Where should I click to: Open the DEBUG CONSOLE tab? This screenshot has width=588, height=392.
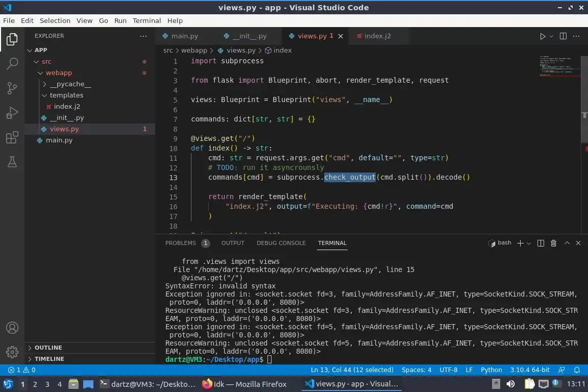[281, 243]
